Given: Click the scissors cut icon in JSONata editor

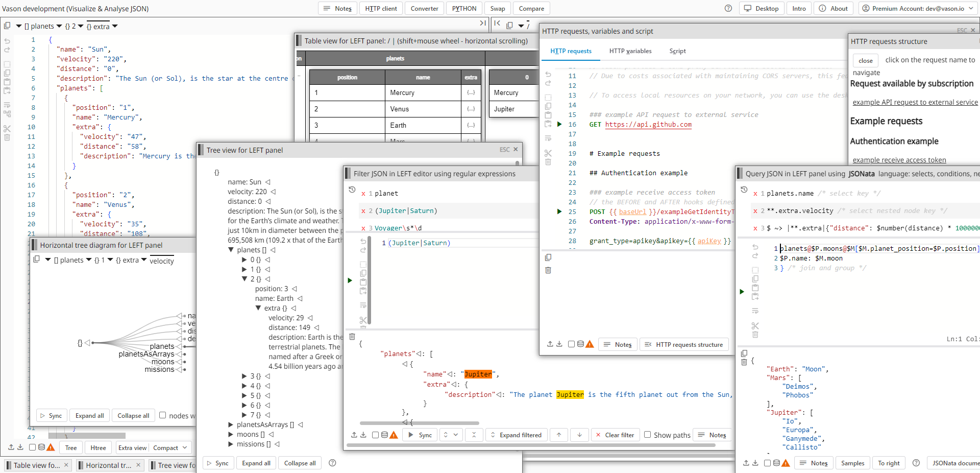Looking at the screenshot, I should (x=755, y=326).
